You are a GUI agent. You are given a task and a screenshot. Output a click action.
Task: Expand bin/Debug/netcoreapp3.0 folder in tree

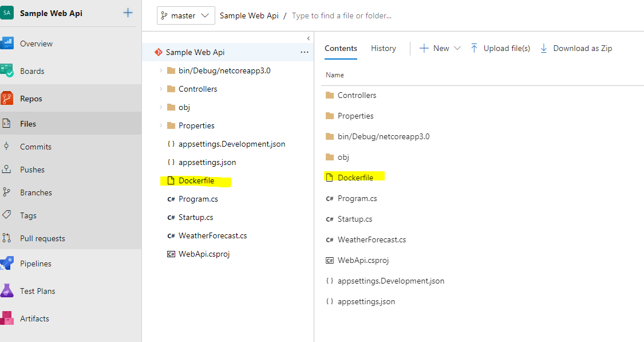click(161, 70)
